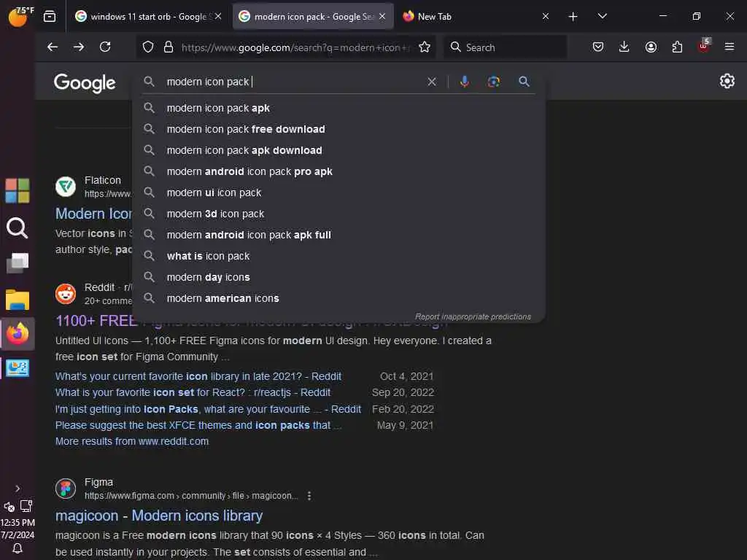Choose suggestion modern 3d icon pack
Screen dimensions: 747x560
(339, 214)
